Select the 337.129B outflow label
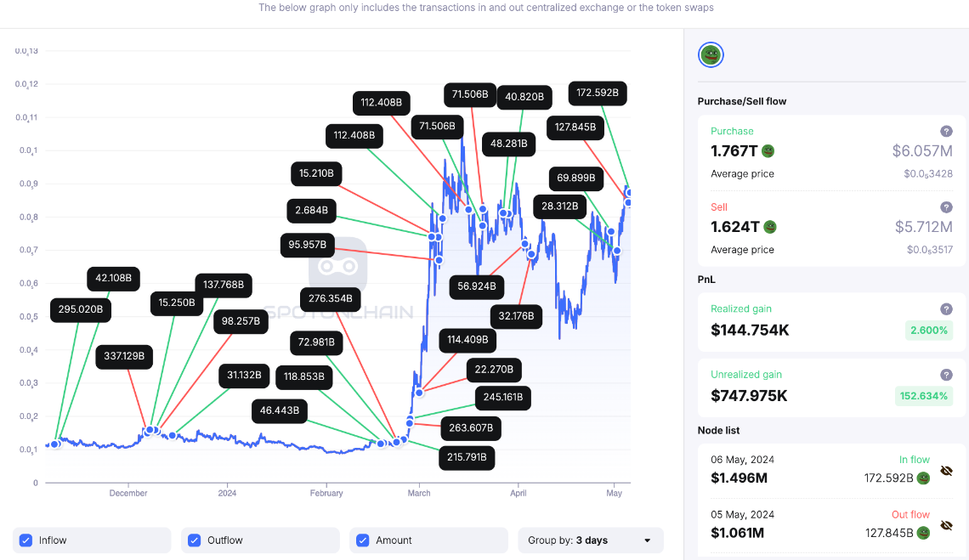This screenshot has width=969, height=560. [x=124, y=357]
